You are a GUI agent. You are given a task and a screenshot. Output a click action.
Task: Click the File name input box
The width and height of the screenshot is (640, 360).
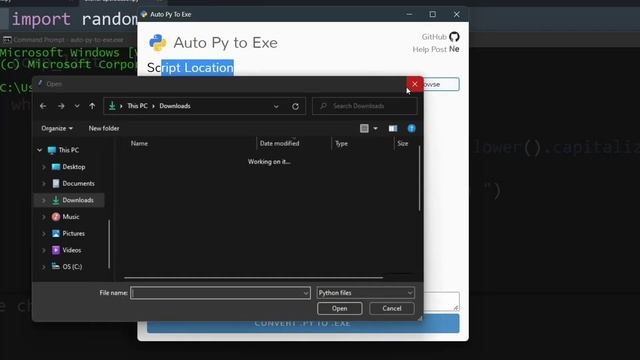(220, 293)
